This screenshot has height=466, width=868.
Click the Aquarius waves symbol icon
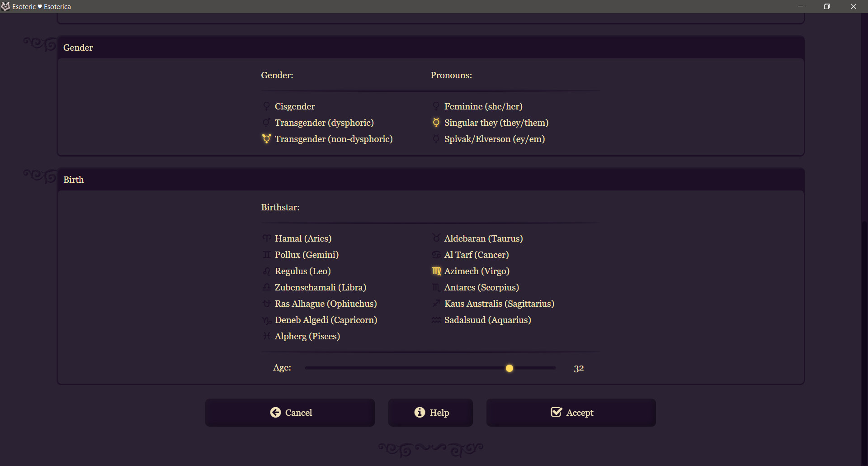436,320
